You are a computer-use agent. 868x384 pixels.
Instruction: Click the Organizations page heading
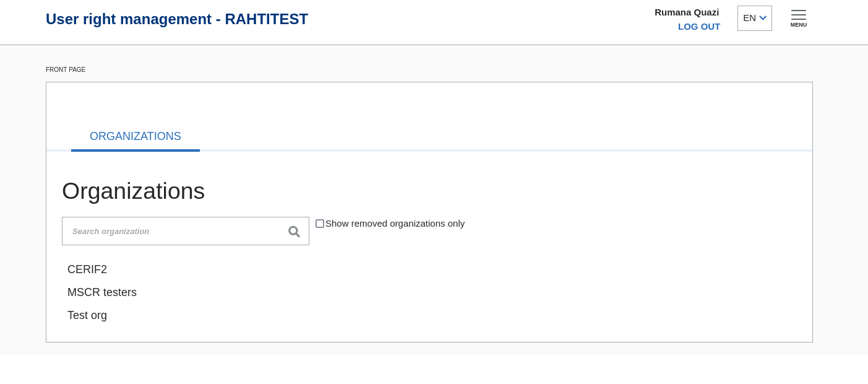pos(133,191)
